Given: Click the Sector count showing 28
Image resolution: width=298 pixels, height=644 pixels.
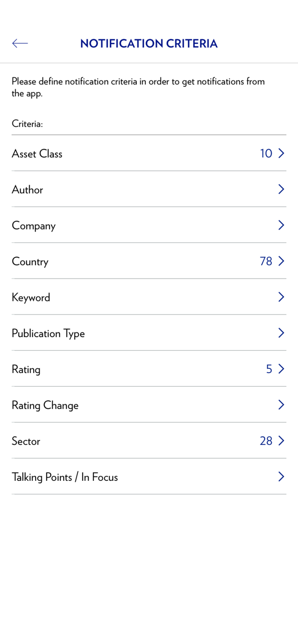Looking at the screenshot, I should pos(267,441).
